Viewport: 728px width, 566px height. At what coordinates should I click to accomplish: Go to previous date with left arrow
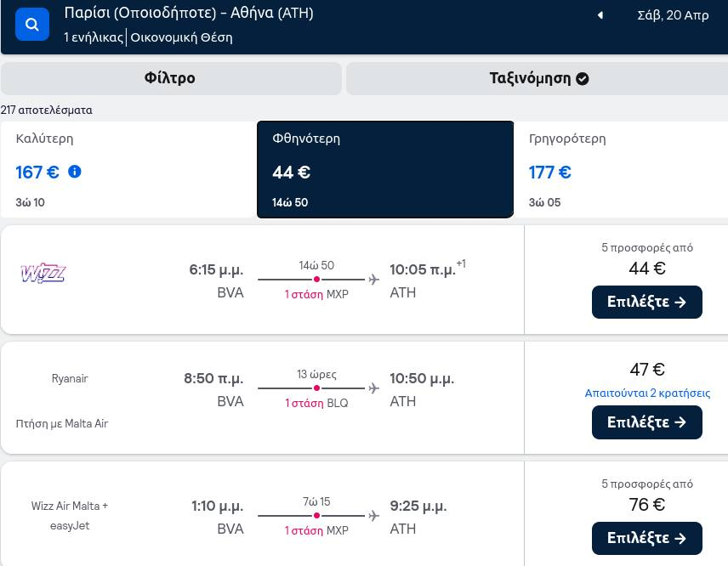click(x=600, y=15)
